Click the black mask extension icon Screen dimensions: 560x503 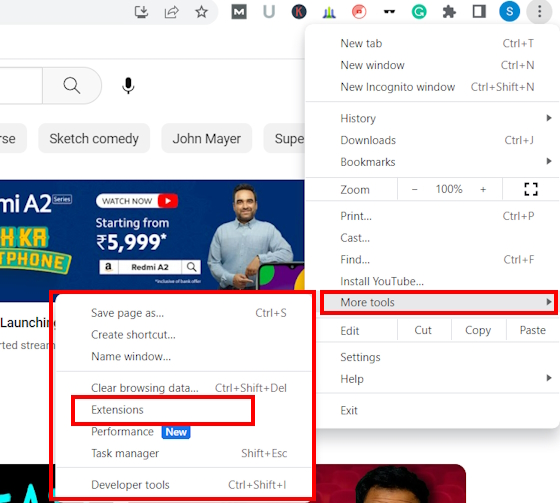pyautogui.click(x=389, y=12)
